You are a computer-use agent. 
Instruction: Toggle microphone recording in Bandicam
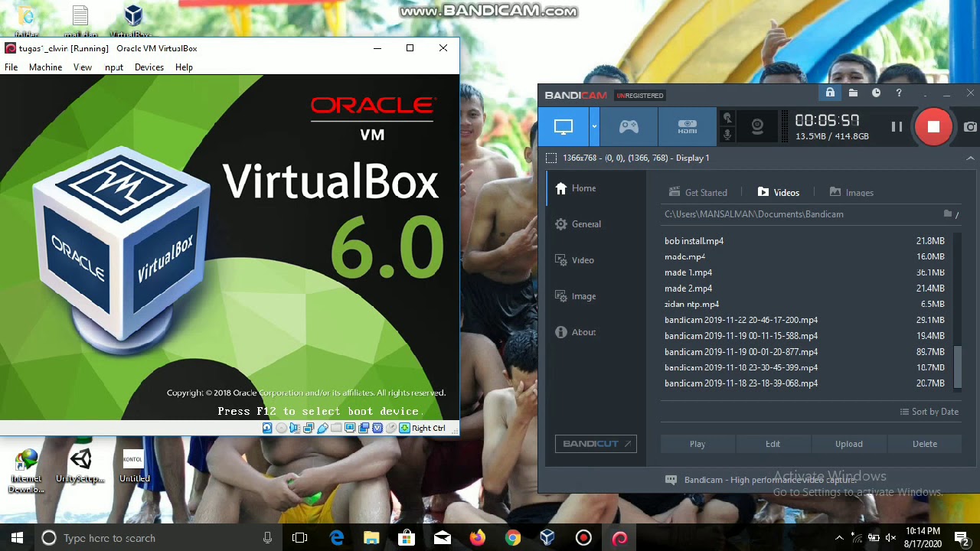pyautogui.click(x=727, y=135)
